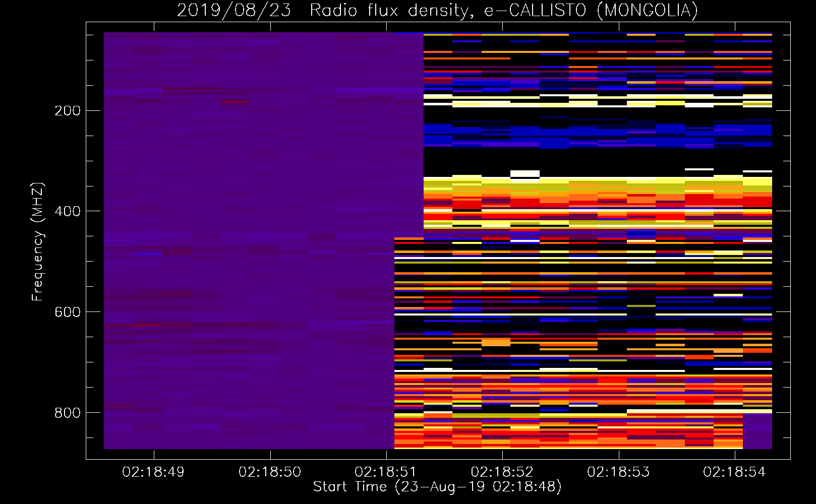Click the X-axis label 'Start Time (23-Aug-19 02:18:48)'
The width and height of the screenshot is (816, 504).
[x=437, y=487]
